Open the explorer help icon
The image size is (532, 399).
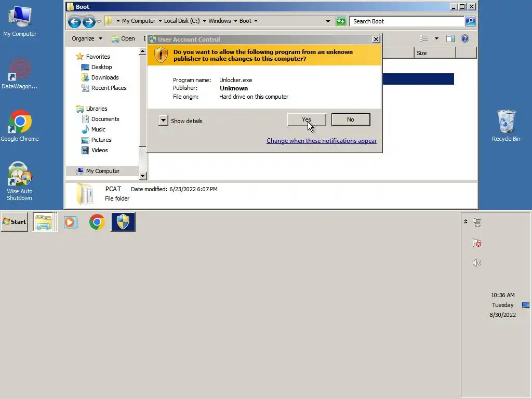pyautogui.click(x=465, y=38)
